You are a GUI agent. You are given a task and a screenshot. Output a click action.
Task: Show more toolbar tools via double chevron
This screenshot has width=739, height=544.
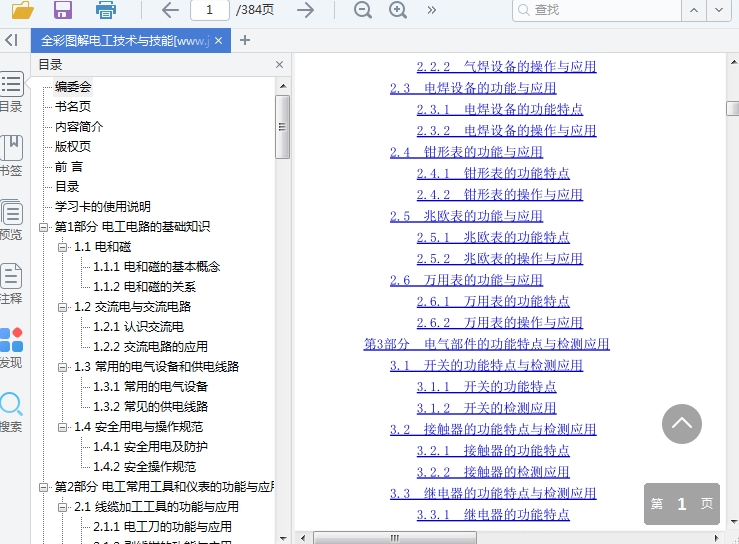(431, 10)
